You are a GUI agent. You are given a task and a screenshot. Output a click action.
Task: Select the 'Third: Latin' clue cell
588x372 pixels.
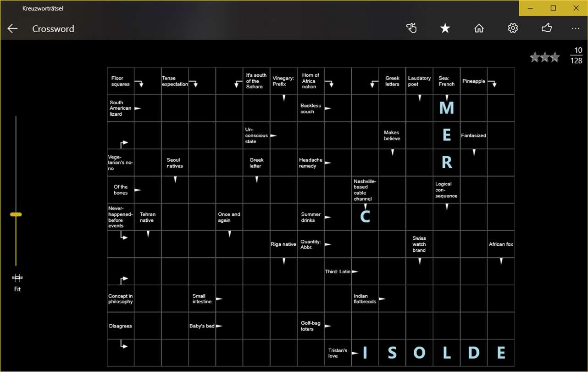pyautogui.click(x=338, y=271)
